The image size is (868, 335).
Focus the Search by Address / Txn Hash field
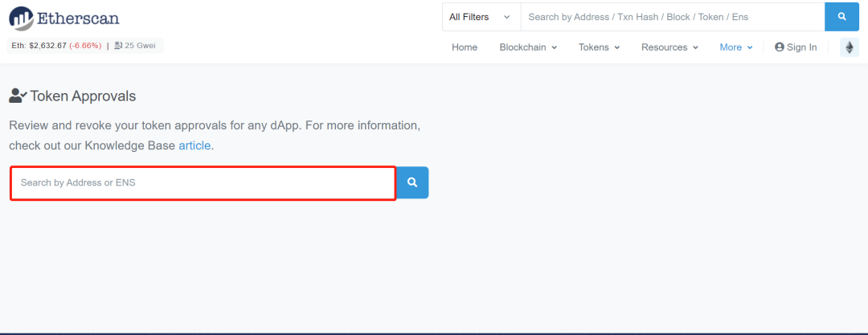click(673, 17)
